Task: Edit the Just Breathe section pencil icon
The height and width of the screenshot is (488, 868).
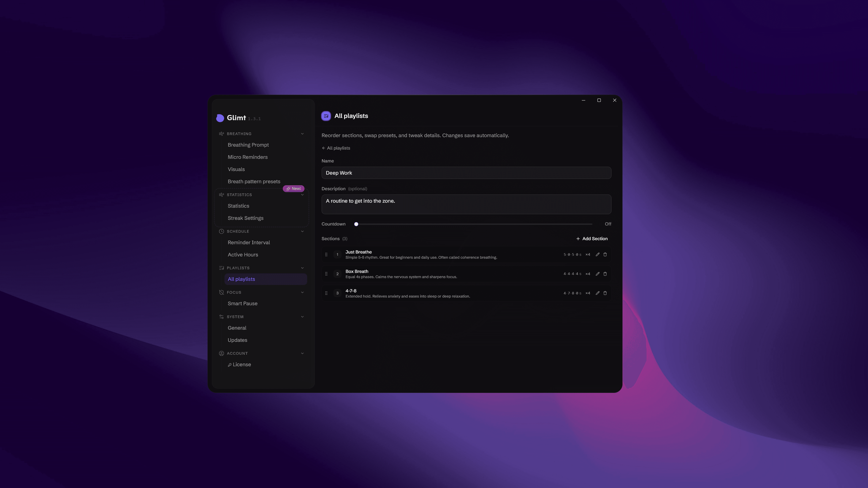Action: click(597, 255)
